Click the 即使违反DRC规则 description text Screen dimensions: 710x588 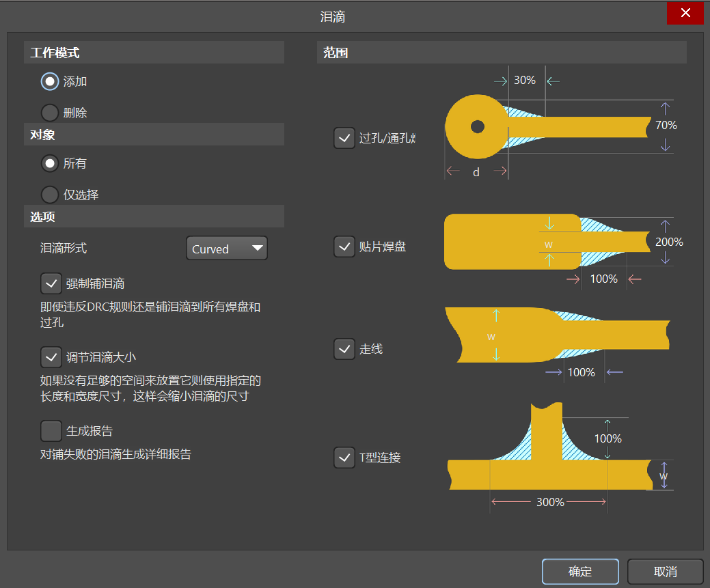[x=150, y=314]
